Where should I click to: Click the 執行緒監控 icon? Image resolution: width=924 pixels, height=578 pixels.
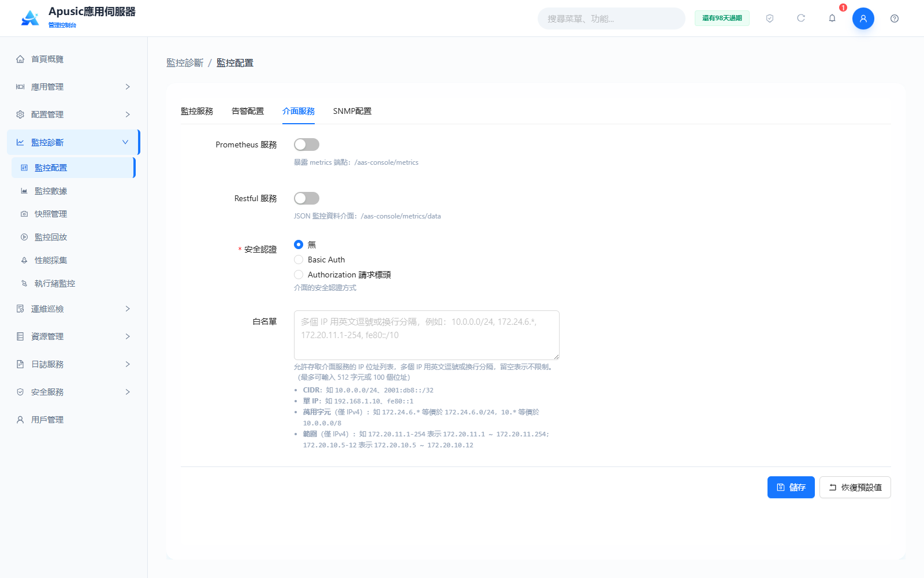pos(24,283)
